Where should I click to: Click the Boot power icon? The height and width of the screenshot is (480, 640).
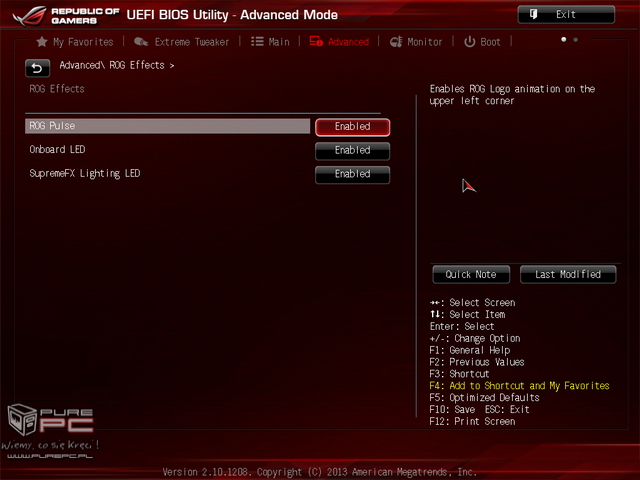[x=469, y=42]
